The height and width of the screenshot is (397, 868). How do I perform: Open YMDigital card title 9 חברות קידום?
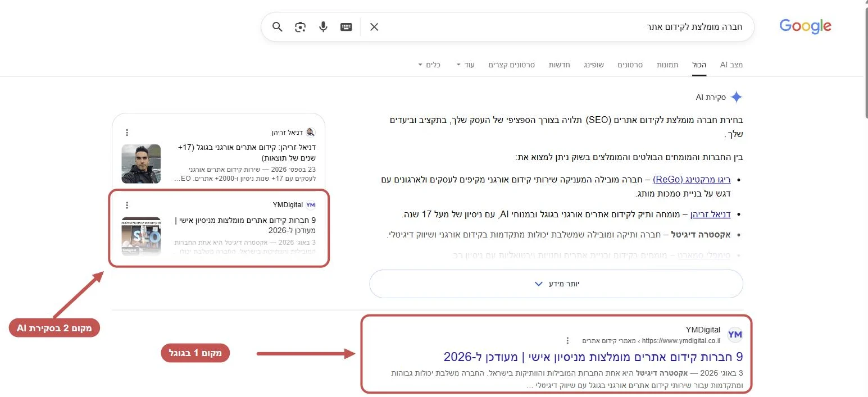coord(244,225)
